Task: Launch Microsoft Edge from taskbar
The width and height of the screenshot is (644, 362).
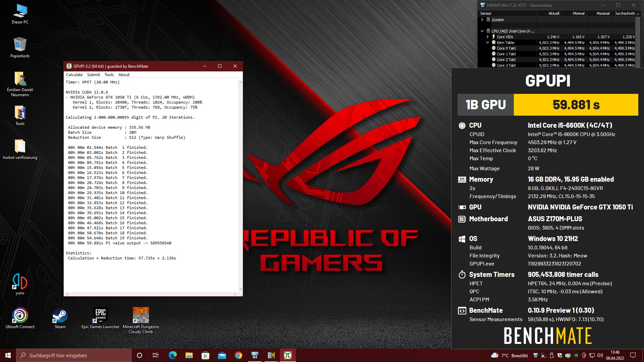Action: click(x=172, y=355)
